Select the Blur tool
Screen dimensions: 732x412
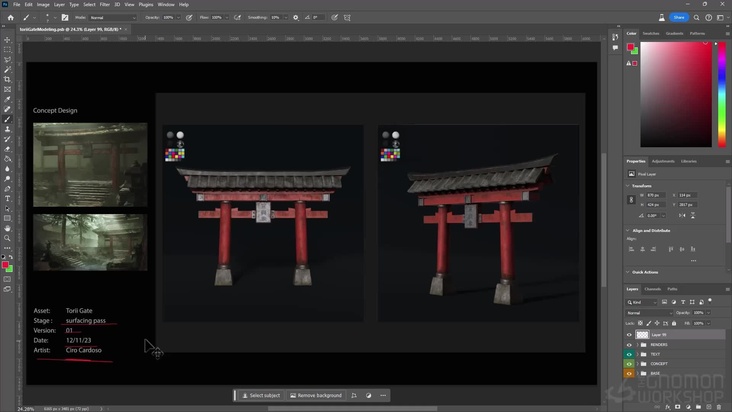pyautogui.click(x=7, y=169)
